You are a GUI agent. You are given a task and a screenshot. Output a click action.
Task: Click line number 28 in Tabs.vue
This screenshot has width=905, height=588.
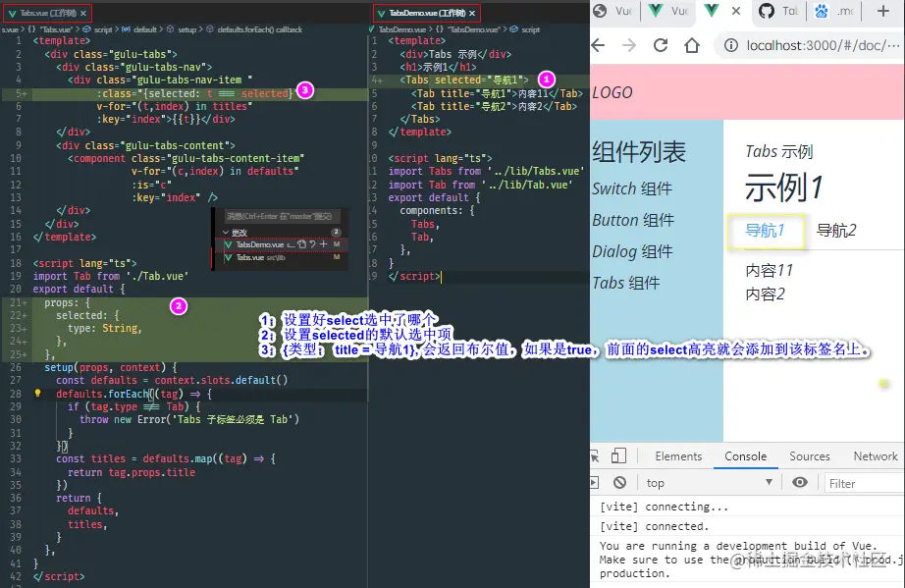[16, 394]
